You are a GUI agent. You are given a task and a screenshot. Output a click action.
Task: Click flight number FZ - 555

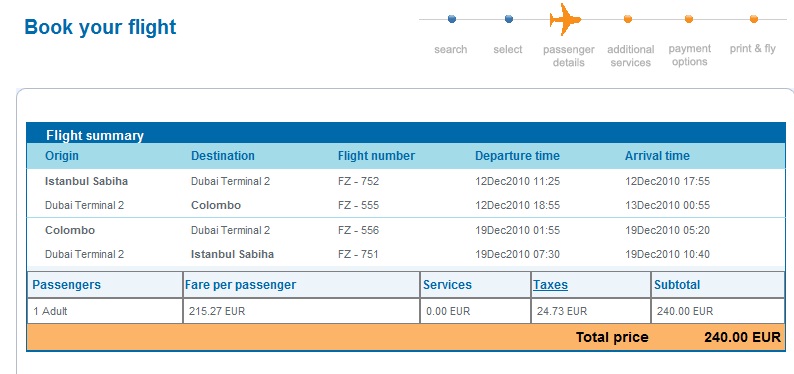coord(358,205)
